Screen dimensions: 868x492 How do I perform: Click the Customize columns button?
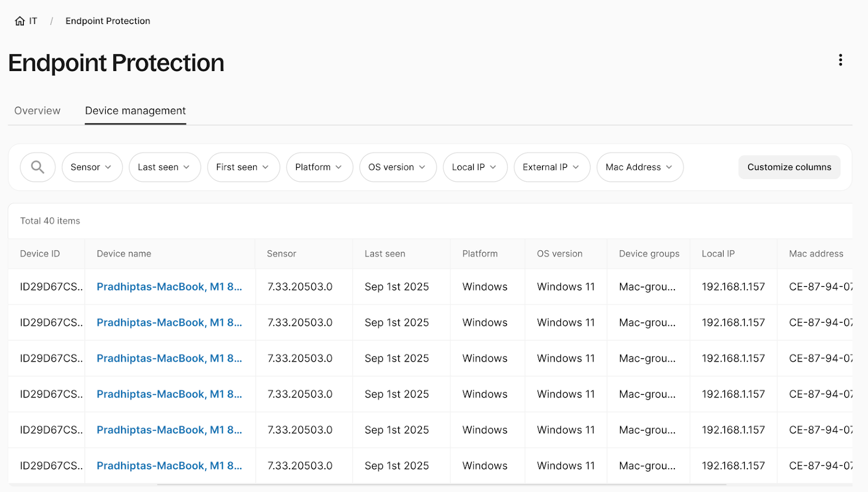tap(789, 167)
